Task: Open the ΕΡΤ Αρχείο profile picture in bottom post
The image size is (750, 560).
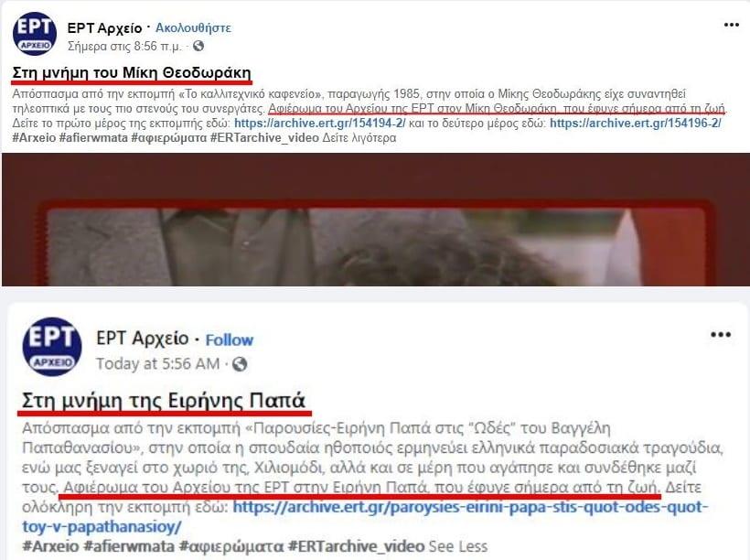Action: point(52,347)
